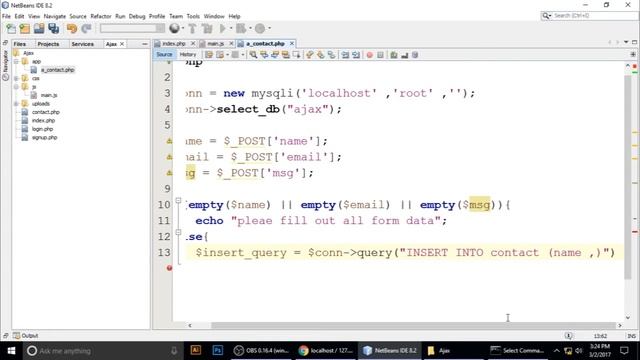Click the Uncomment editor toolbar icon
The height and width of the screenshot is (360, 640).
pos(404,55)
